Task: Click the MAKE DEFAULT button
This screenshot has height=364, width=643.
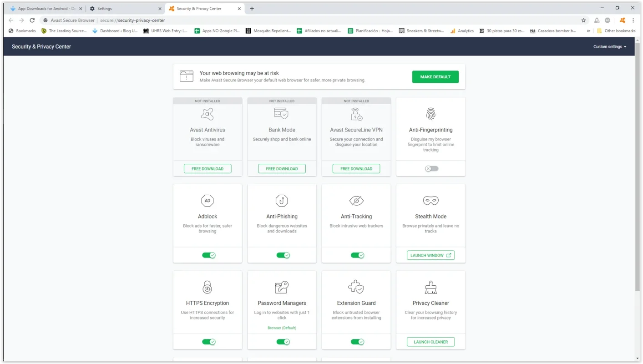Action: 435,77
